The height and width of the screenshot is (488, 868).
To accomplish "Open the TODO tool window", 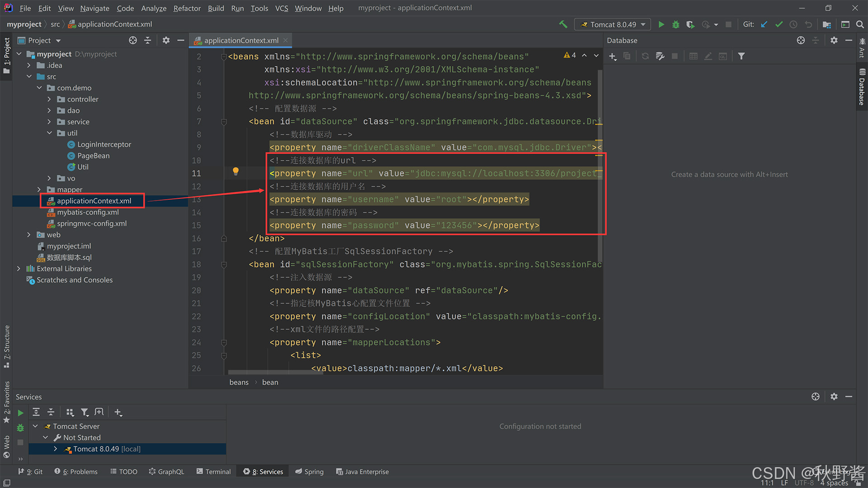I will (124, 471).
